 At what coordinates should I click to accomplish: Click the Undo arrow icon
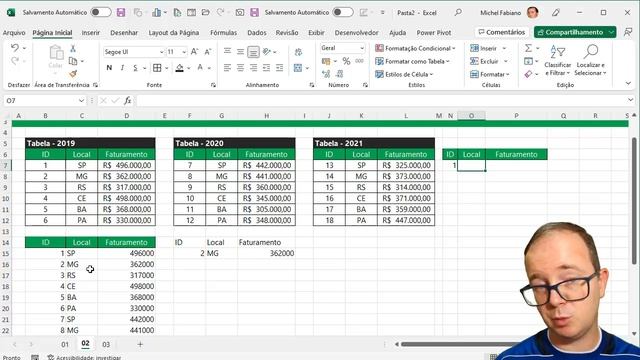point(15,48)
